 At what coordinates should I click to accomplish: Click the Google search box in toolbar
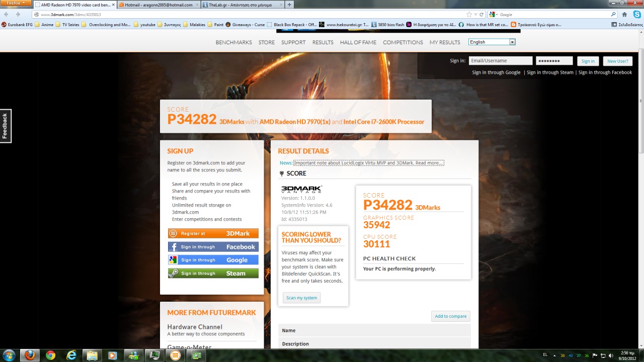click(553, 15)
